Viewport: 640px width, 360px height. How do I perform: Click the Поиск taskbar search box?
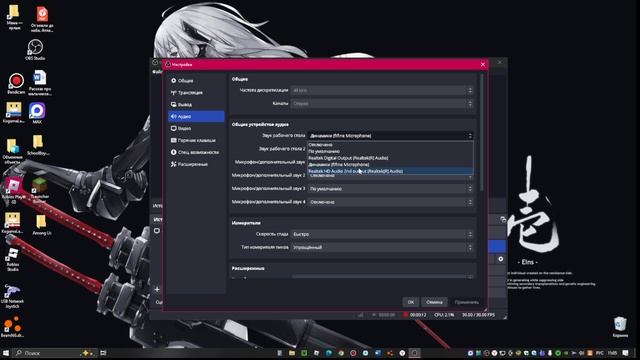click(54, 353)
